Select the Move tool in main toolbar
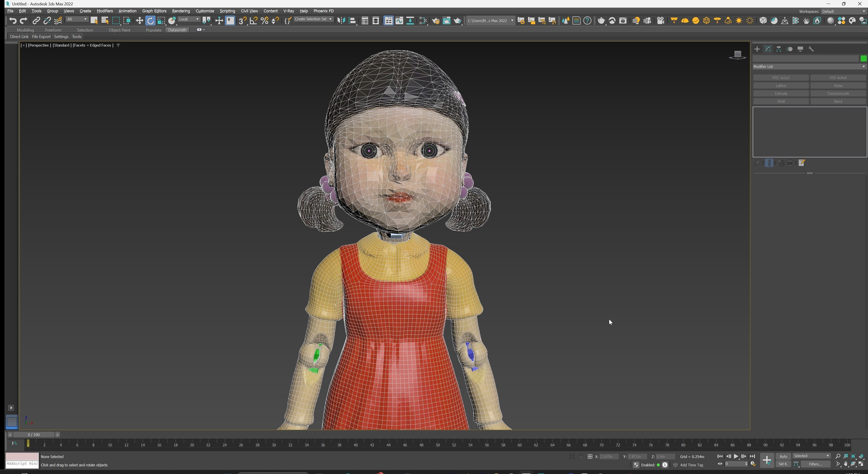 click(139, 21)
